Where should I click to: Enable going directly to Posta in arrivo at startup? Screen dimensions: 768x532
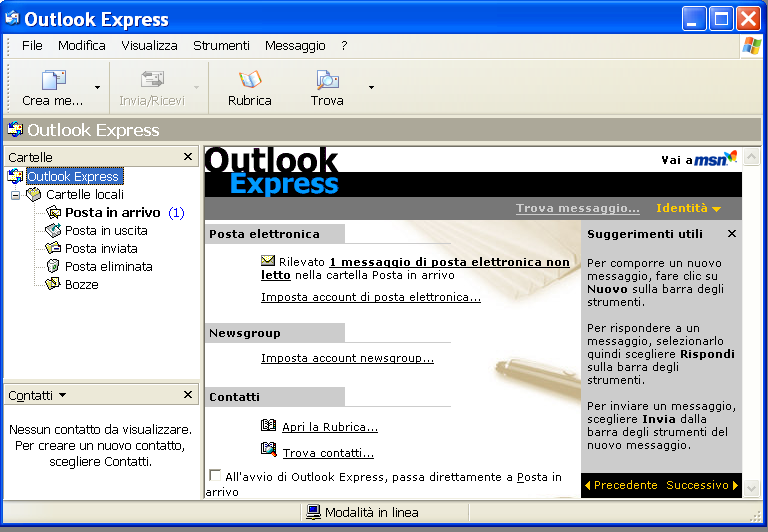(x=215, y=475)
